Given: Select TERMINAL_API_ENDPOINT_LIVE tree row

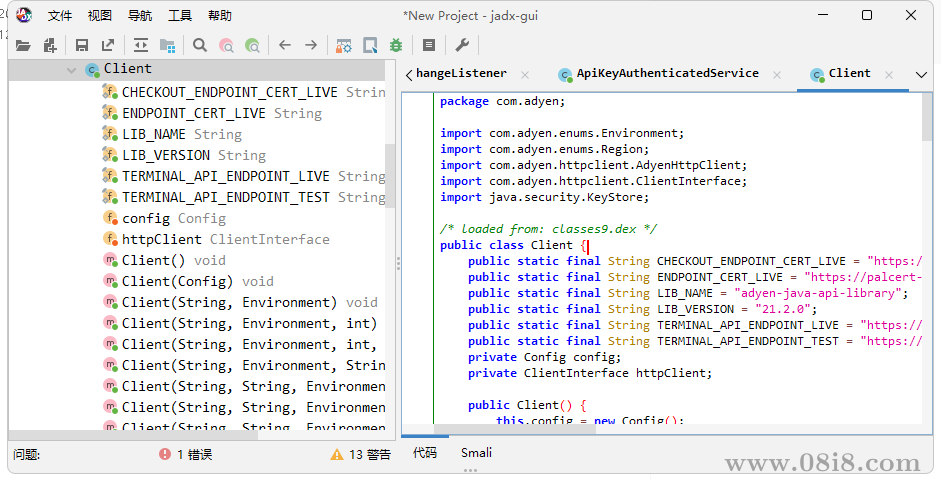Looking at the screenshot, I should click(x=244, y=176).
